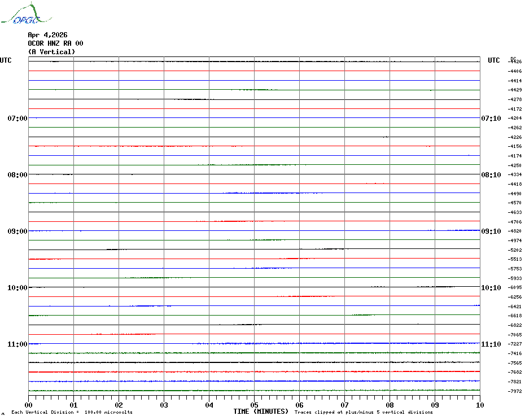The width and height of the screenshot is (525, 420).
Task: Click the Each Vertical Division scale note
Action: (x=72, y=413)
